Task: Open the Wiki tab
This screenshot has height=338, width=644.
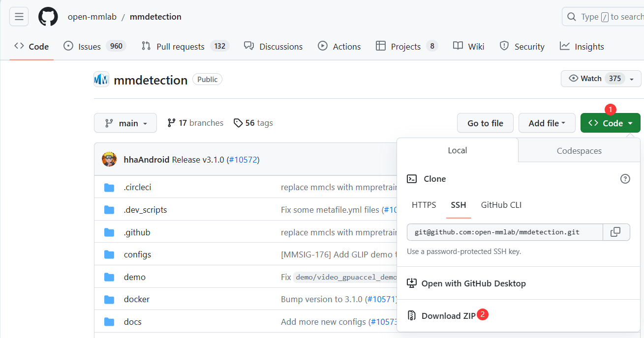Action: pyautogui.click(x=469, y=46)
